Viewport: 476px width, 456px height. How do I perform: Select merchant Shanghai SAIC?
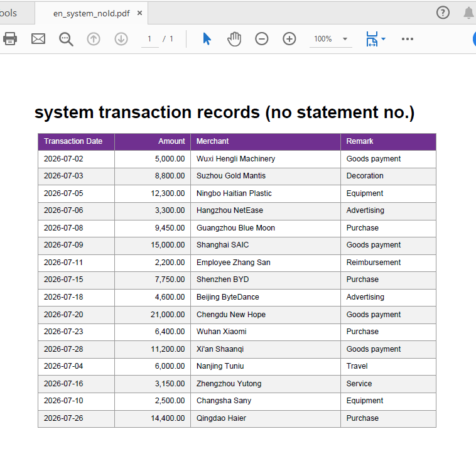click(x=222, y=245)
